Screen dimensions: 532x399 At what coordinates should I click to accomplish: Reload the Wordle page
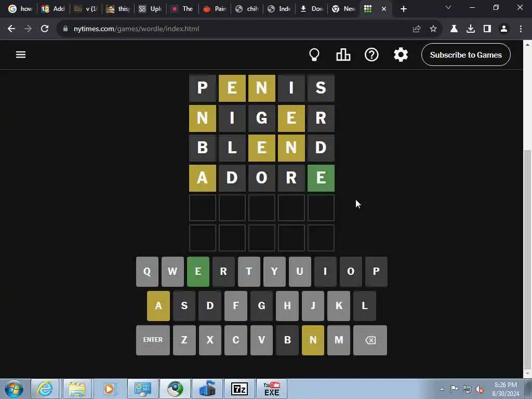(x=45, y=29)
